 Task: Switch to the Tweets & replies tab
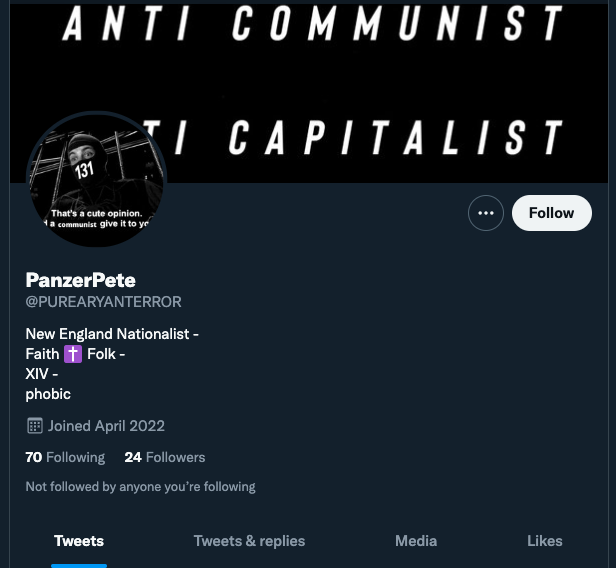(249, 541)
